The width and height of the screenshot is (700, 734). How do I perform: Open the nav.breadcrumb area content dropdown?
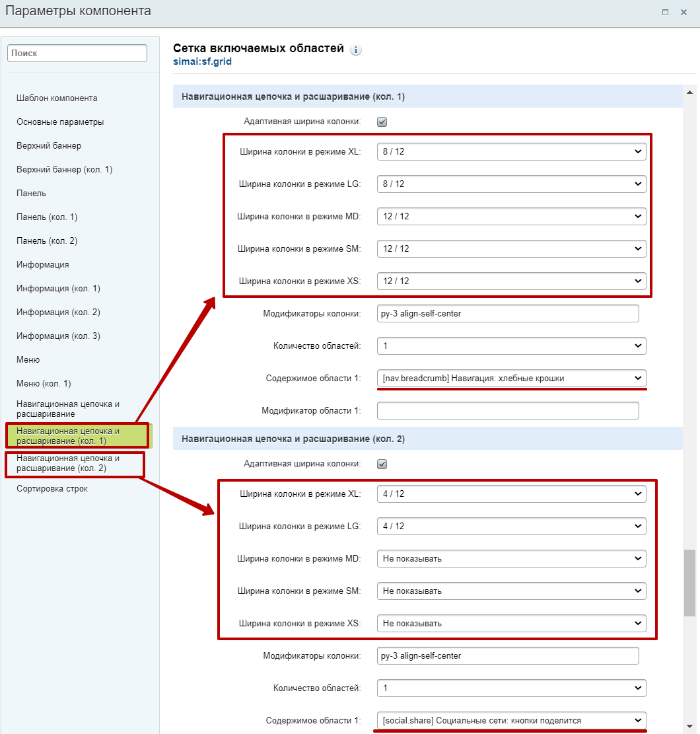511,379
